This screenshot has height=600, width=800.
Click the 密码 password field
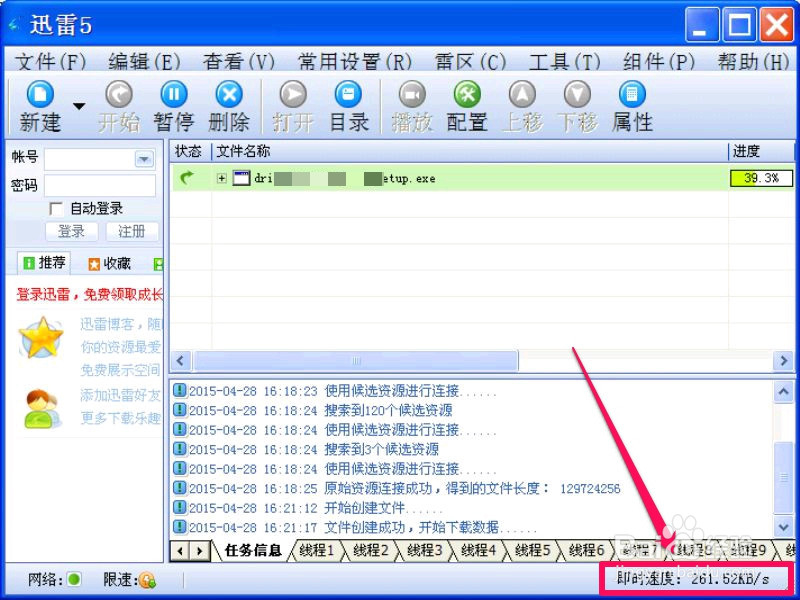tap(100, 186)
